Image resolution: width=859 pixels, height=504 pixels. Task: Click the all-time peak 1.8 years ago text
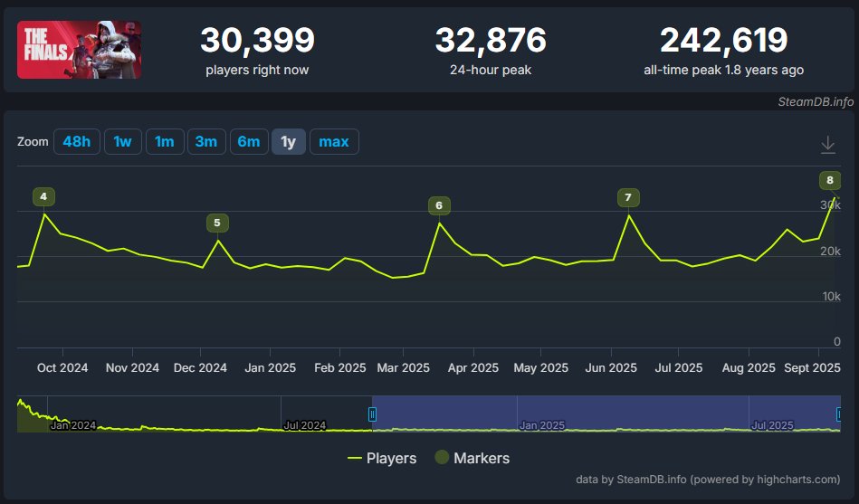coord(724,70)
